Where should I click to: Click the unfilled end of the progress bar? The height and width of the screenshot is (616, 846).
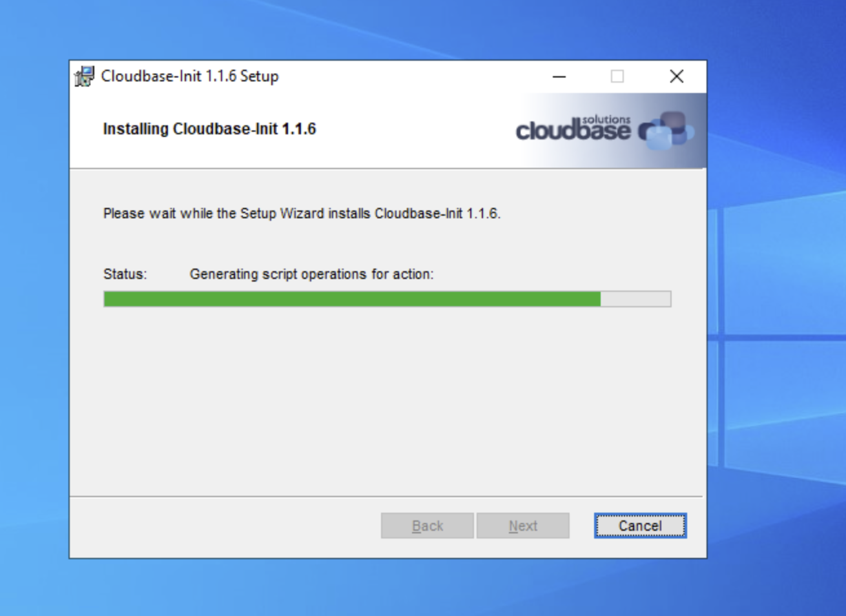(635, 298)
